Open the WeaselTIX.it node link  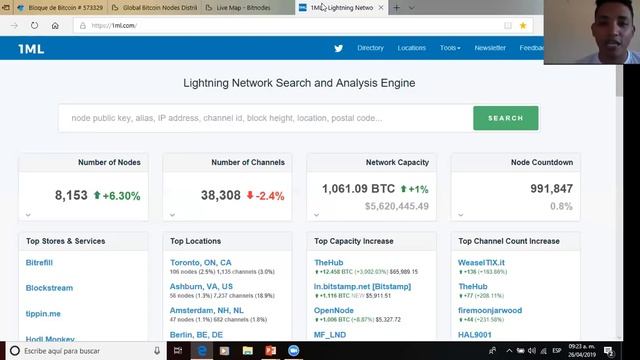click(x=481, y=262)
